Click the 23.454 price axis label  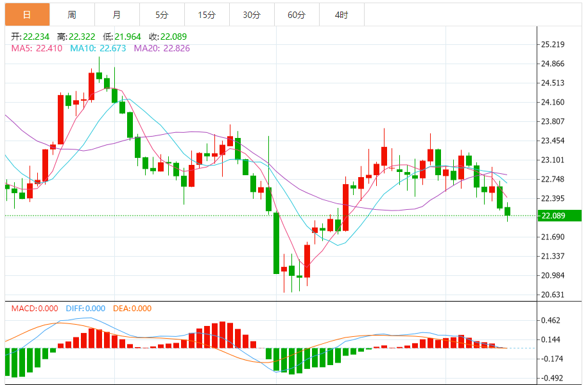553,141
